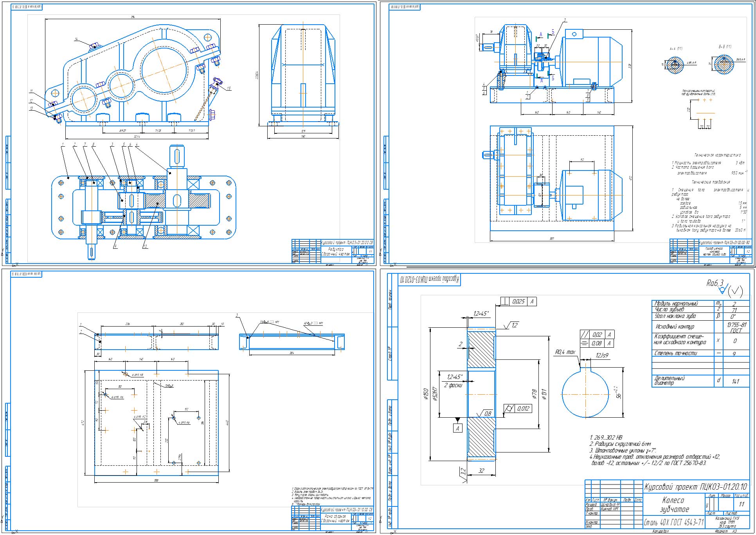Click the frame plan view drawing
This screenshot has width=756, height=535.
click(x=157, y=422)
